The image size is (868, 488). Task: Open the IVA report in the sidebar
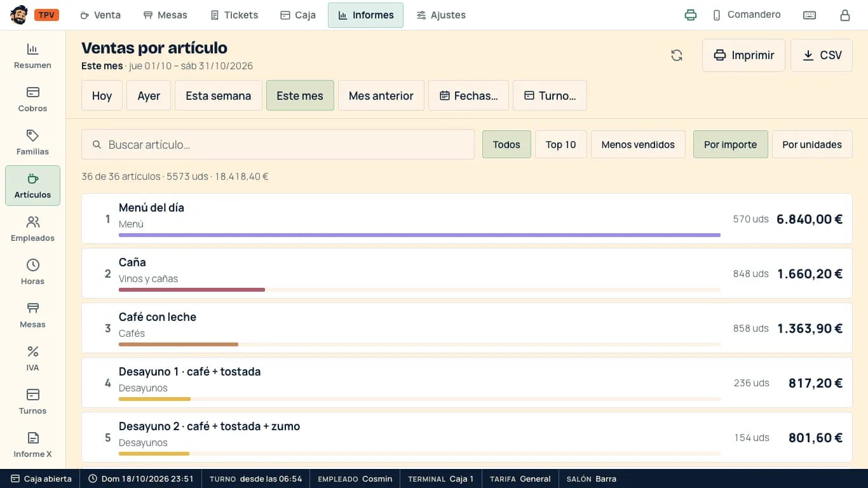[x=32, y=358]
